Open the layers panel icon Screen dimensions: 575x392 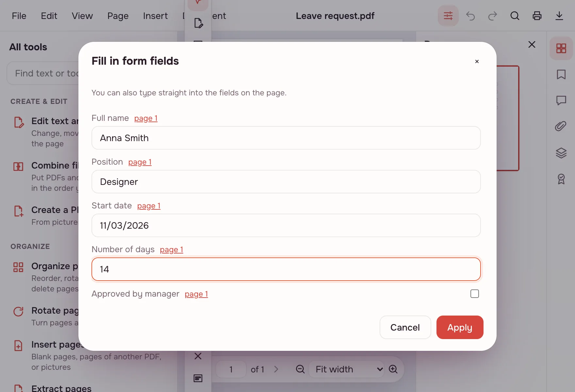tap(561, 153)
